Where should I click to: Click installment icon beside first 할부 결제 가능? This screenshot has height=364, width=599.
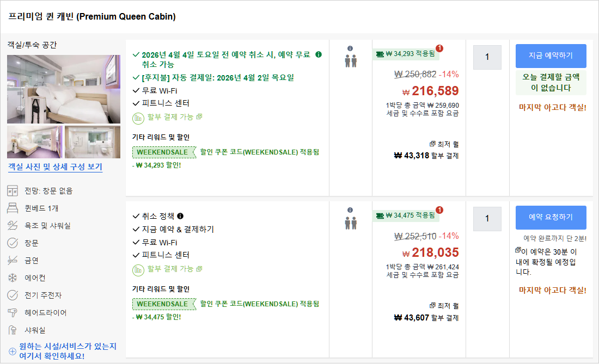point(138,117)
